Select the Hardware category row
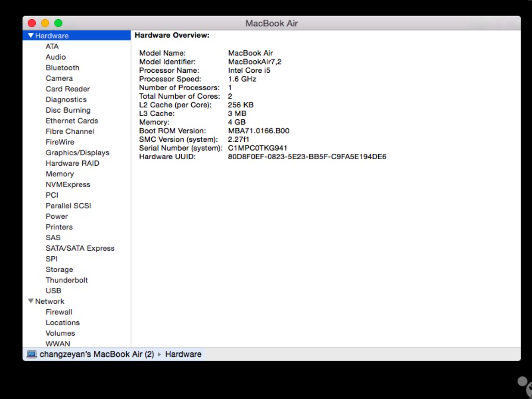This screenshot has height=399, width=532. (77, 36)
